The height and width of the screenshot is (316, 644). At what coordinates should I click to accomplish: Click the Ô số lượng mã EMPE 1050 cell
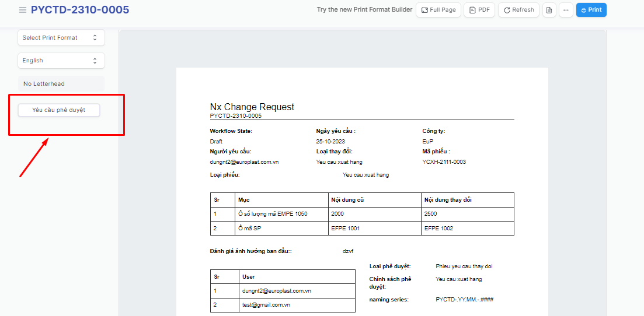tap(273, 214)
